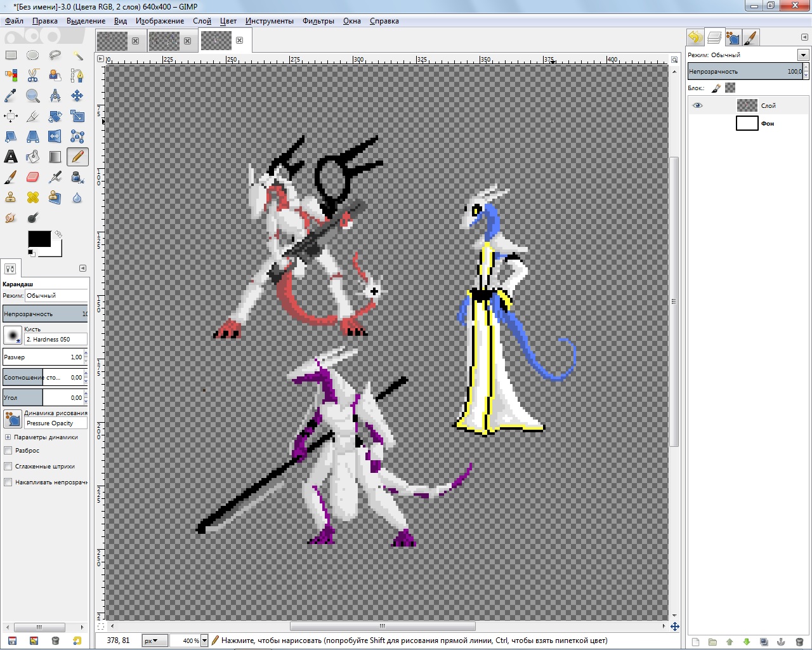Open the Файл menu
This screenshot has width=812, height=650.
point(14,21)
